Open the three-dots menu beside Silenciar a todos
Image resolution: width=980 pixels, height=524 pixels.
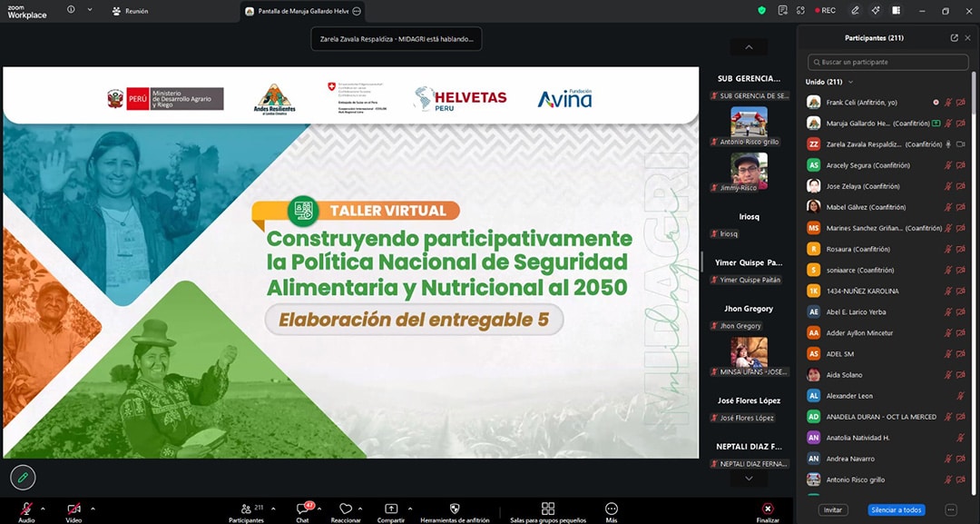[x=951, y=509]
